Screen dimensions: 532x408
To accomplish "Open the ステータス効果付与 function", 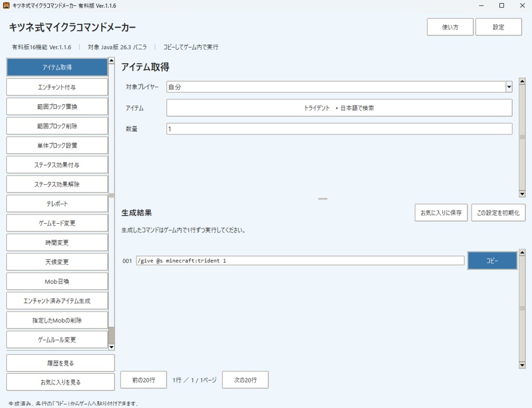I will [57, 165].
